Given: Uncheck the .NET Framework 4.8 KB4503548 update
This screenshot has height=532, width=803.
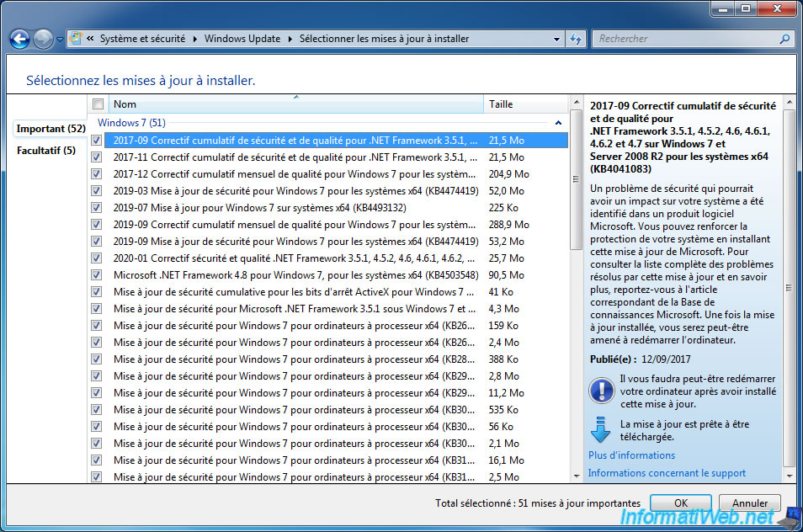Looking at the screenshot, I should [96, 275].
